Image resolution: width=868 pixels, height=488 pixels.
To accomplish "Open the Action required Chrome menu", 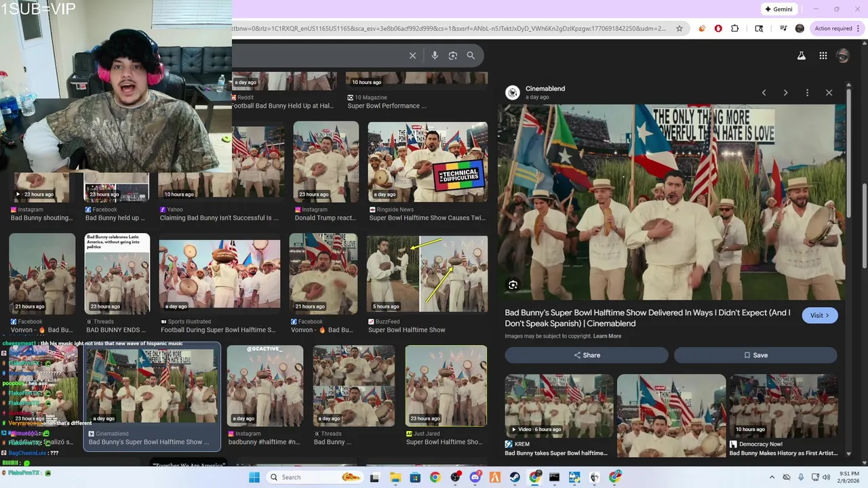I will [836, 28].
